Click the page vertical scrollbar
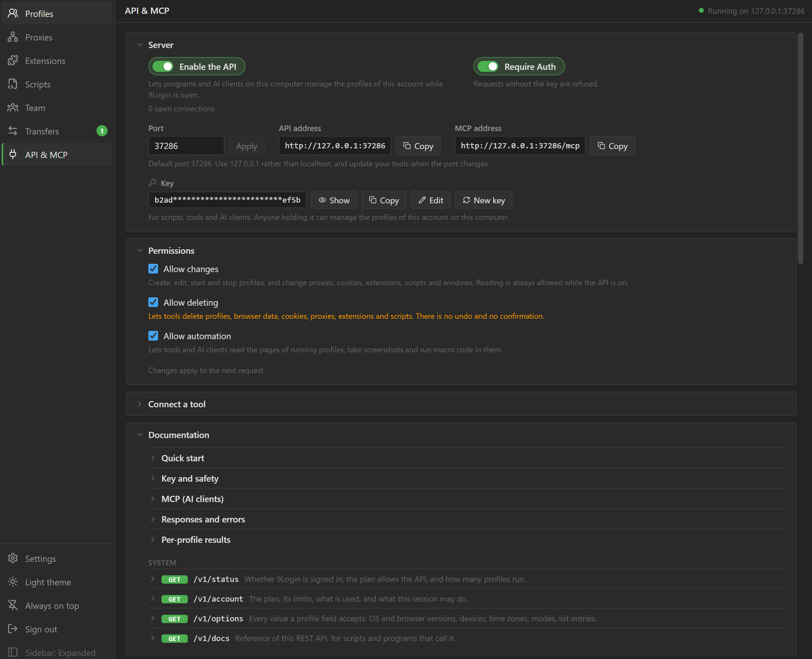 click(801, 148)
